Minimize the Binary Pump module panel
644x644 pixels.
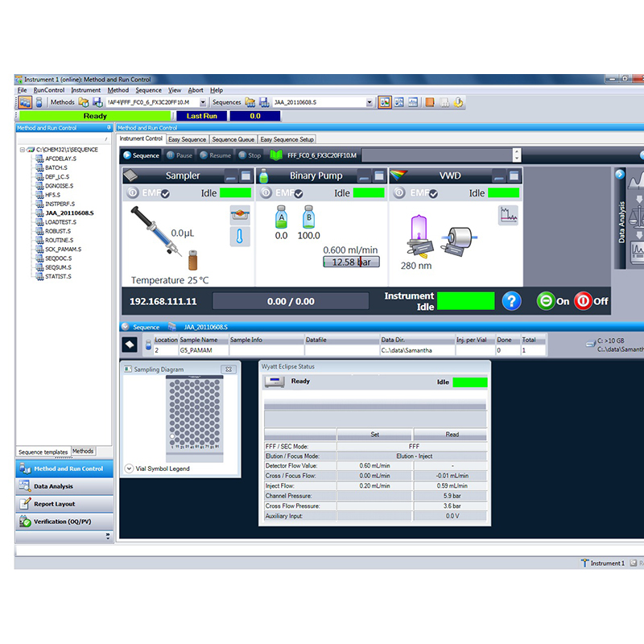click(x=364, y=176)
